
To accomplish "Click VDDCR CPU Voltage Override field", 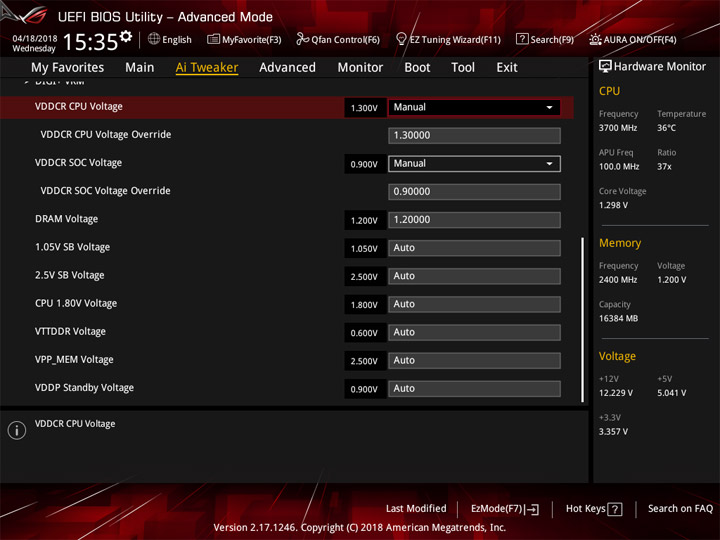I will click(474, 135).
